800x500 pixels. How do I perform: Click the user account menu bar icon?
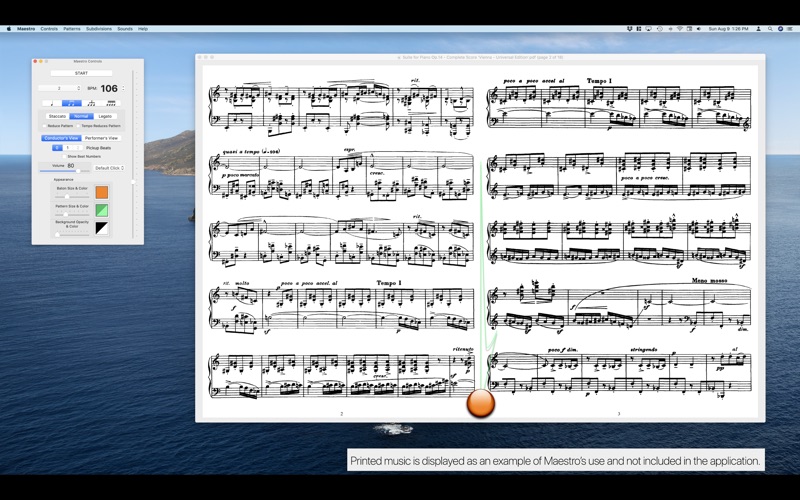[759, 29]
